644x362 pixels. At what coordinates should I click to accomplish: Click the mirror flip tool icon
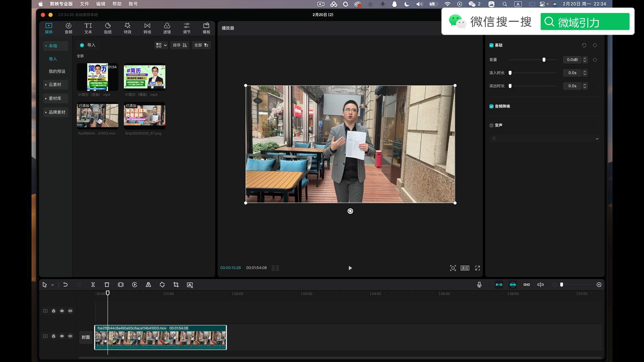[x=148, y=285]
